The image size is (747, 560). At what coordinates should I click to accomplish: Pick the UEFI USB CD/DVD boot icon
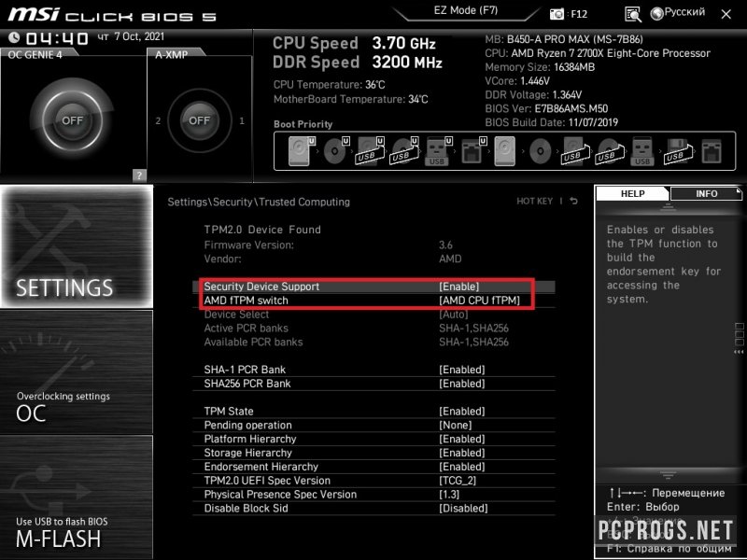(x=404, y=151)
